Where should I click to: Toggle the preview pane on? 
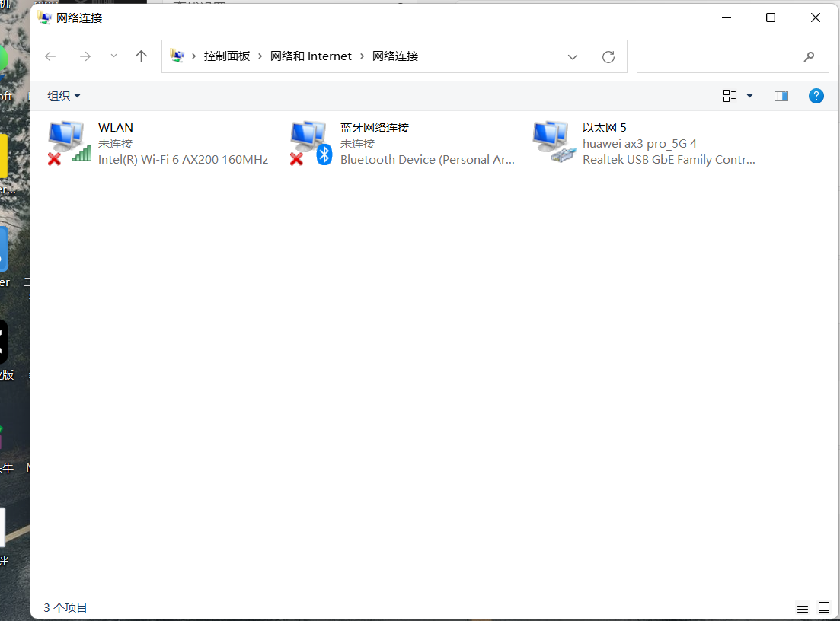coord(781,95)
